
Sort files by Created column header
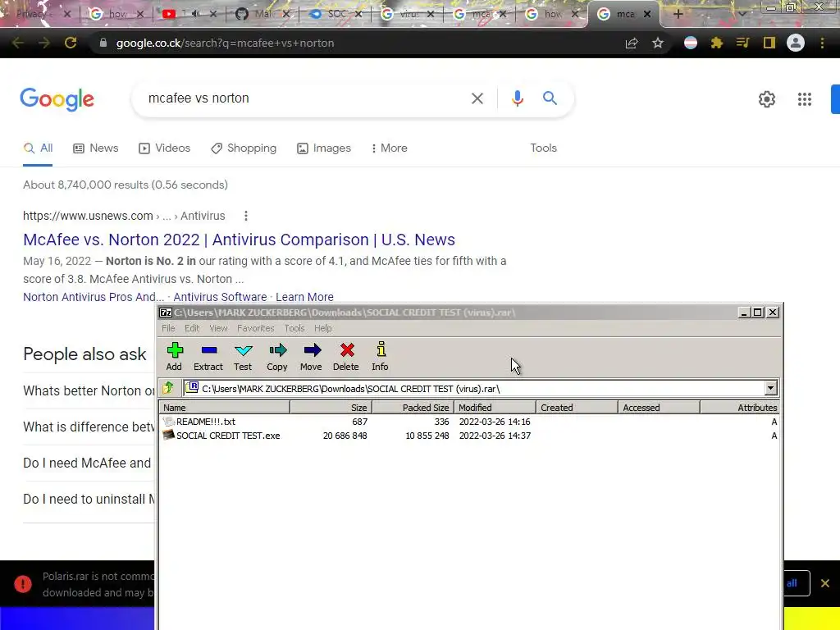click(x=577, y=408)
